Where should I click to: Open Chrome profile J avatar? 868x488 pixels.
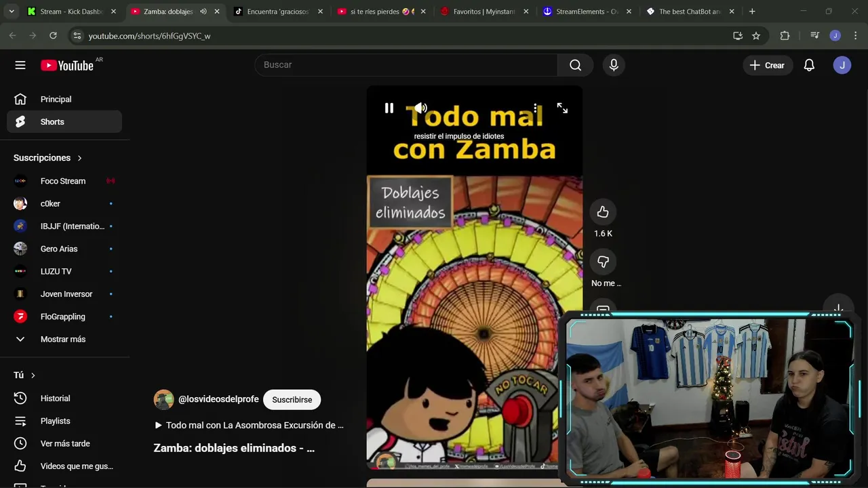pyautogui.click(x=835, y=36)
